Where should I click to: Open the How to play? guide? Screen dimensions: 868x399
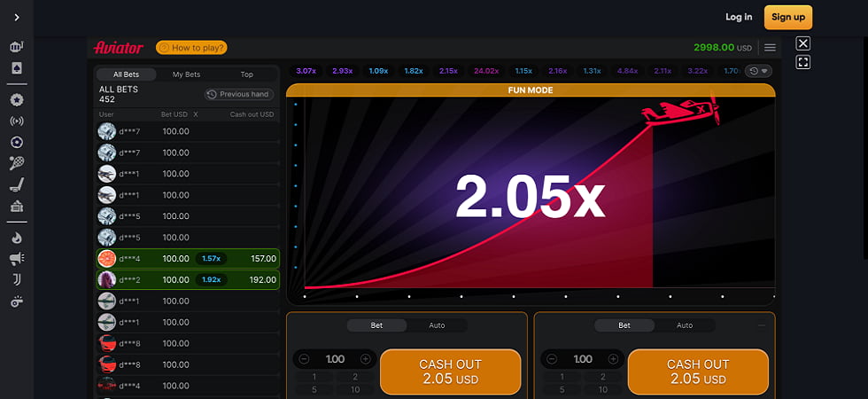tap(191, 48)
